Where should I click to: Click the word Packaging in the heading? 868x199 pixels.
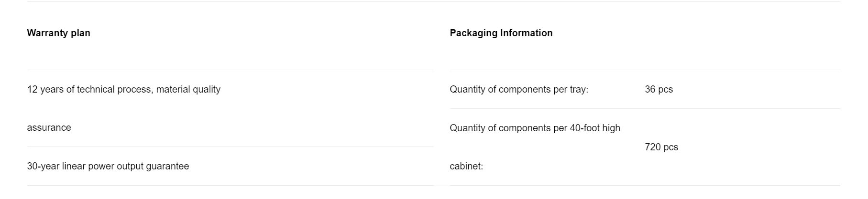[x=473, y=33]
